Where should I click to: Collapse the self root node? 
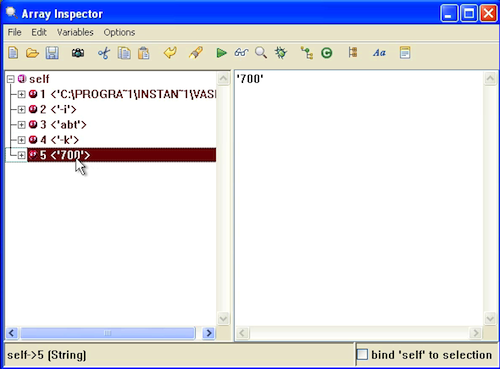pos(11,79)
